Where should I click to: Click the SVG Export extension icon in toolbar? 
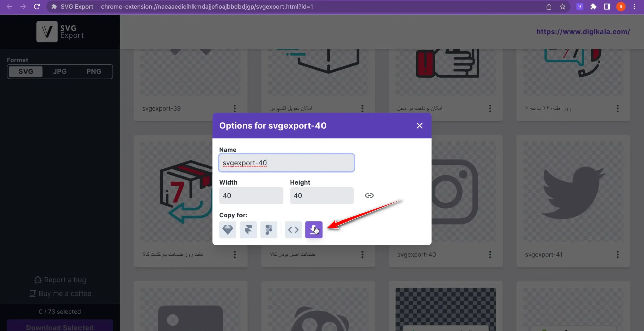coord(580,7)
